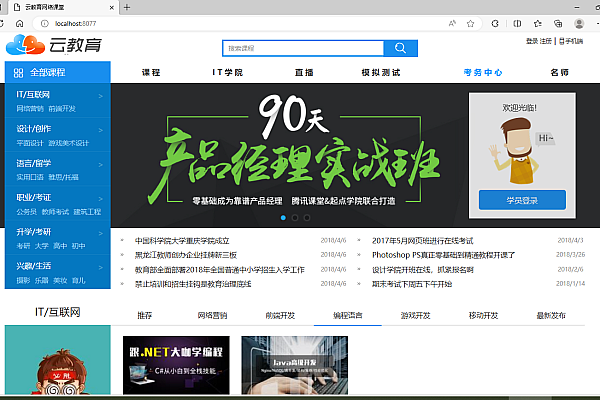Open 公务员 subcategory link
Screen dimensions: 600x400
(x=26, y=212)
